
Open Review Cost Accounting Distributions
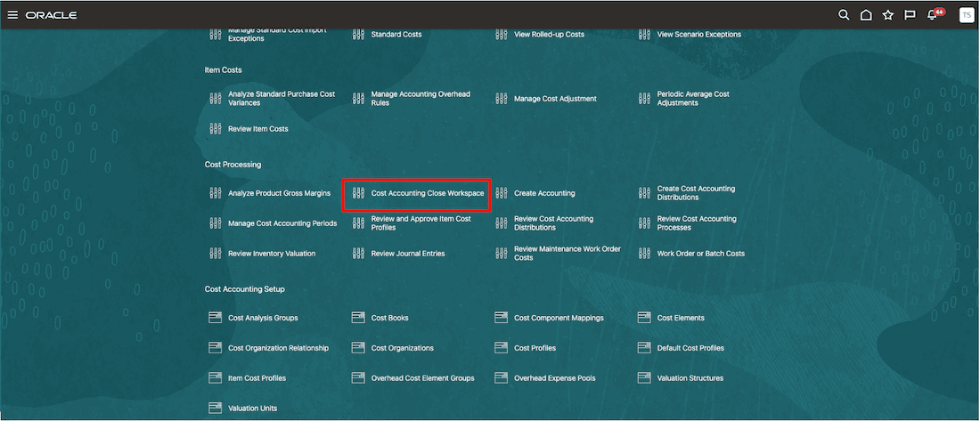coord(554,223)
